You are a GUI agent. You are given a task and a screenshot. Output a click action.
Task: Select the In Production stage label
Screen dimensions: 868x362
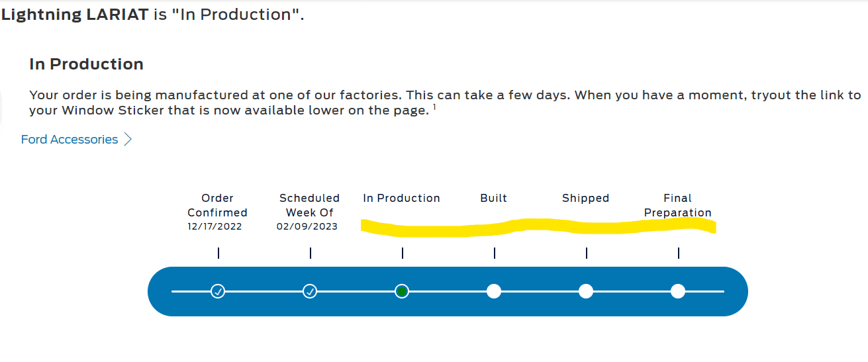[x=401, y=199]
